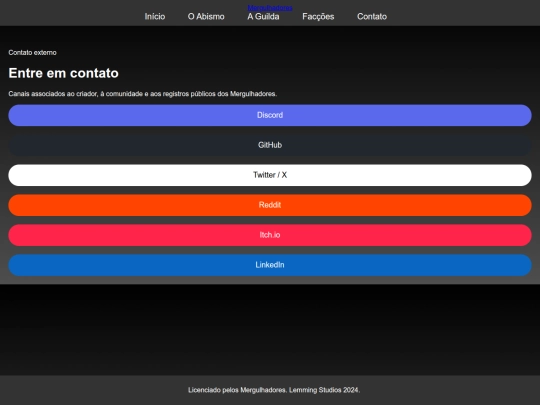Navigate to A Guilda
The image size is (540, 405).
click(x=263, y=17)
